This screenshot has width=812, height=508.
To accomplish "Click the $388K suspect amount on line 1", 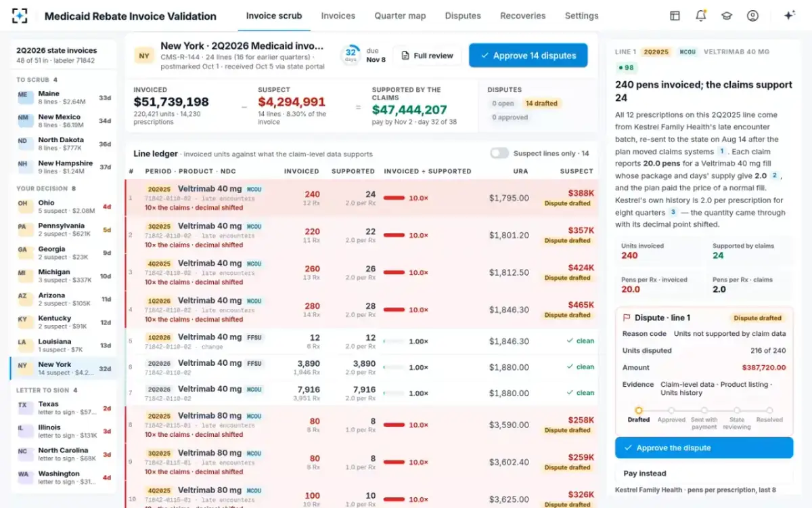I will click(x=581, y=193).
